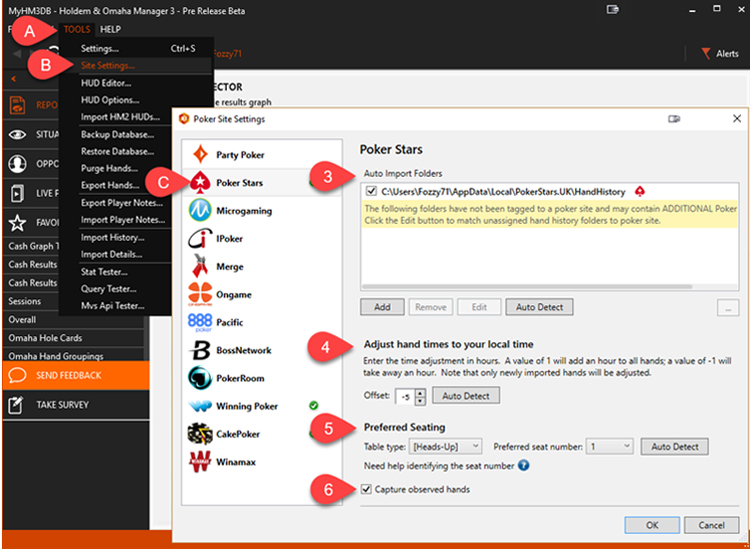Open Preferred seat number dropdown
The width and height of the screenshot is (750, 550).
610,446
